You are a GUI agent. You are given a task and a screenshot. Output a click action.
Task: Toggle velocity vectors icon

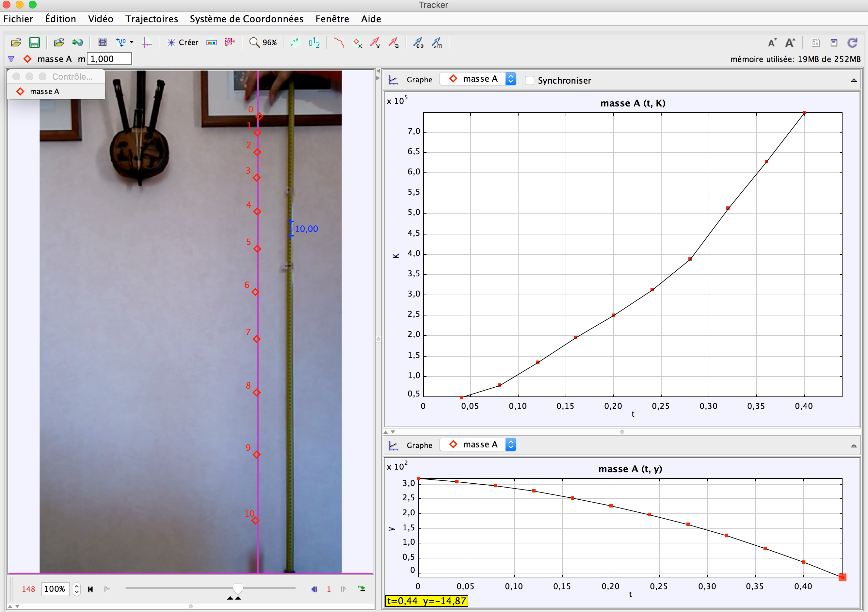point(375,42)
